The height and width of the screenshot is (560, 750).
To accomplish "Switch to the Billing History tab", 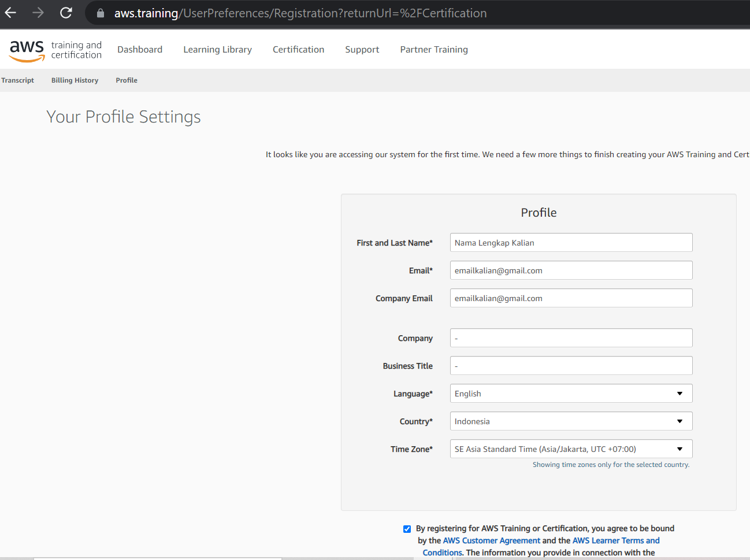I will click(x=75, y=80).
